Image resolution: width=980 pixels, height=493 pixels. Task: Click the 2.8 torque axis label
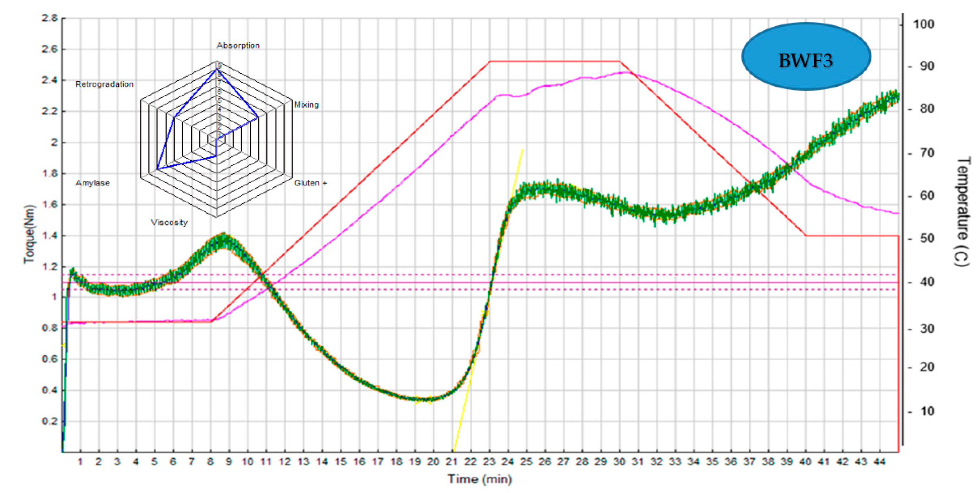pos(50,18)
